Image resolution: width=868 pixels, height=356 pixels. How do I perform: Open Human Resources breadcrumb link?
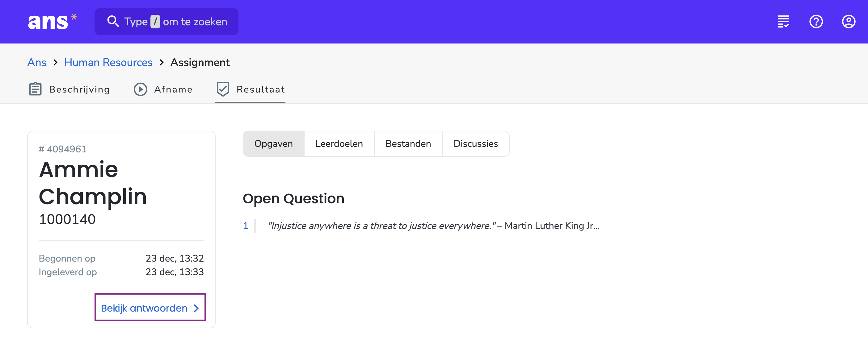click(108, 62)
